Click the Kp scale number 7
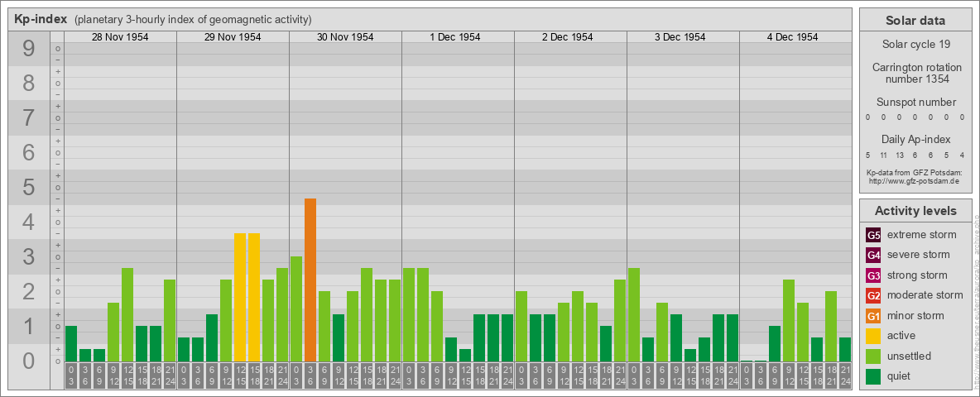 (x=29, y=117)
